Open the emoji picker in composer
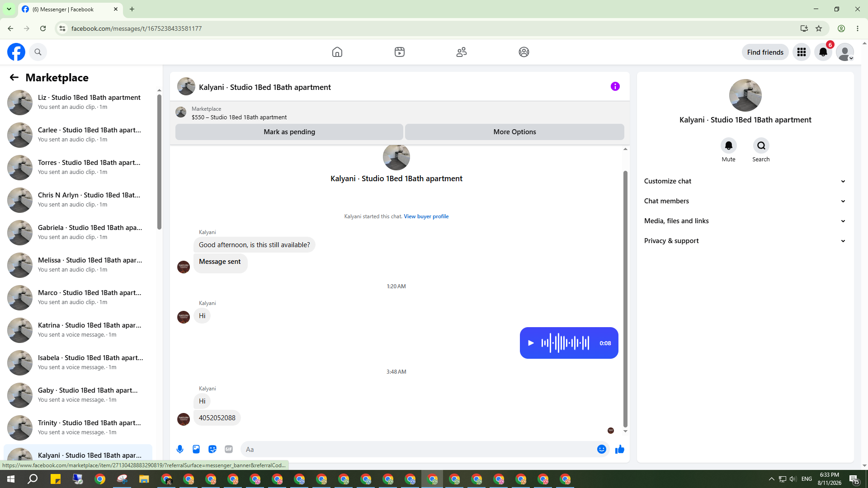Image resolution: width=868 pixels, height=488 pixels. pos(602,449)
